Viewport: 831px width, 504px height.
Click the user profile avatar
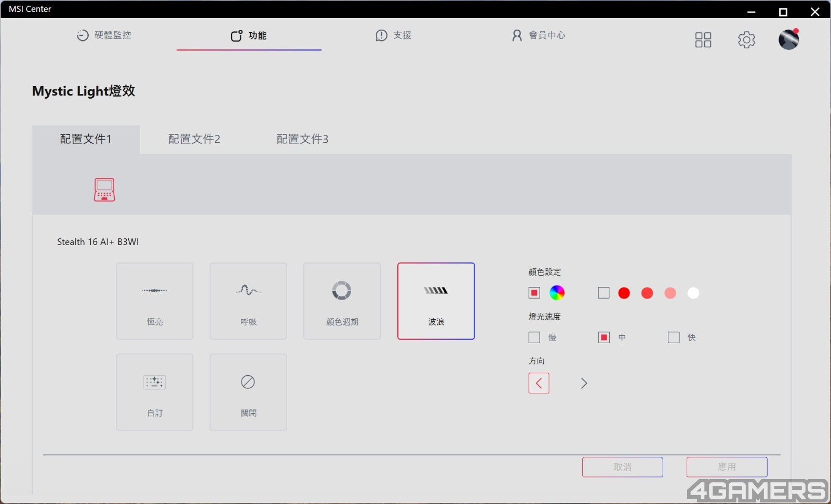788,39
